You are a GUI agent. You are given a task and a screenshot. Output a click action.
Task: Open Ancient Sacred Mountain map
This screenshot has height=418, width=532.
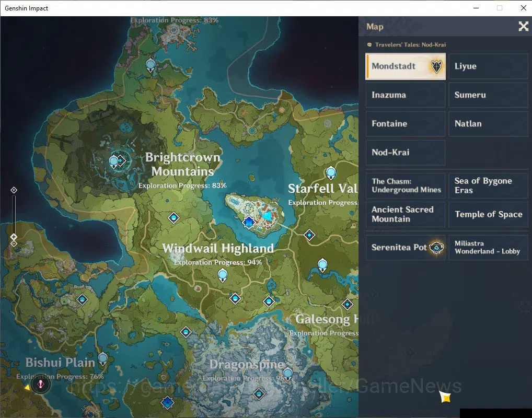coord(406,214)
